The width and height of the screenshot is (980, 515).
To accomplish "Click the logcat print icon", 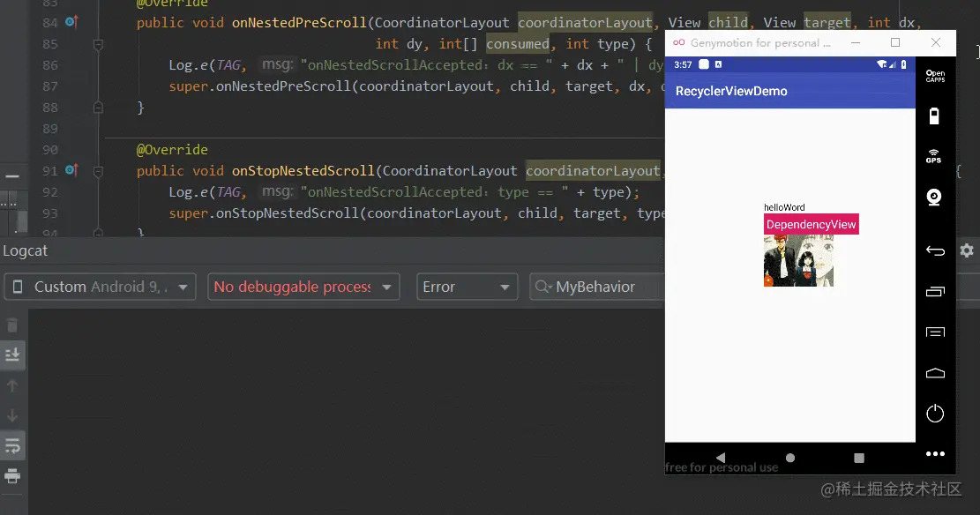I will (12, 475).
